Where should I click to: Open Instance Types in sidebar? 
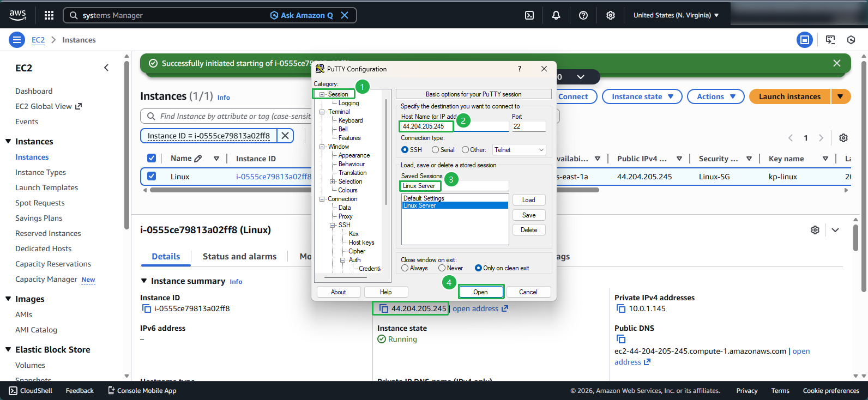pyautogui.click(x=40, y=172)
